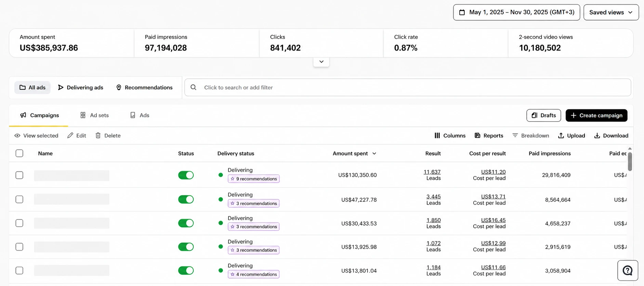
Task: Click the search or add filter field
Action: point(408,87)
